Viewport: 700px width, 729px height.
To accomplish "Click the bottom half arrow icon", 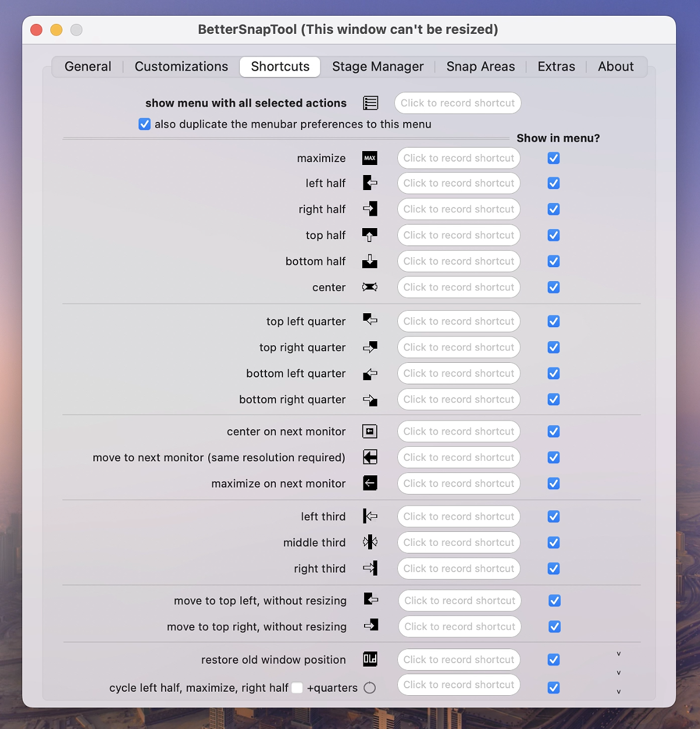I will (370, 261).
